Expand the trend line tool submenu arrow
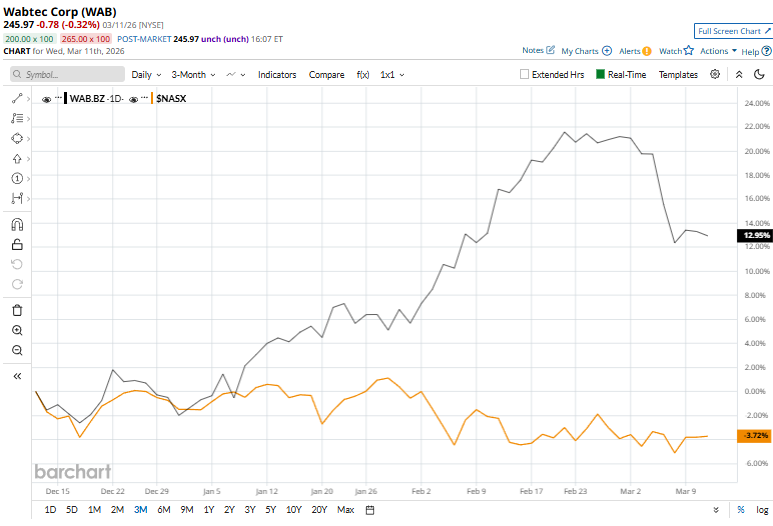Image resolution: width=773 pixels, height=526 pixels. (28, 99)
